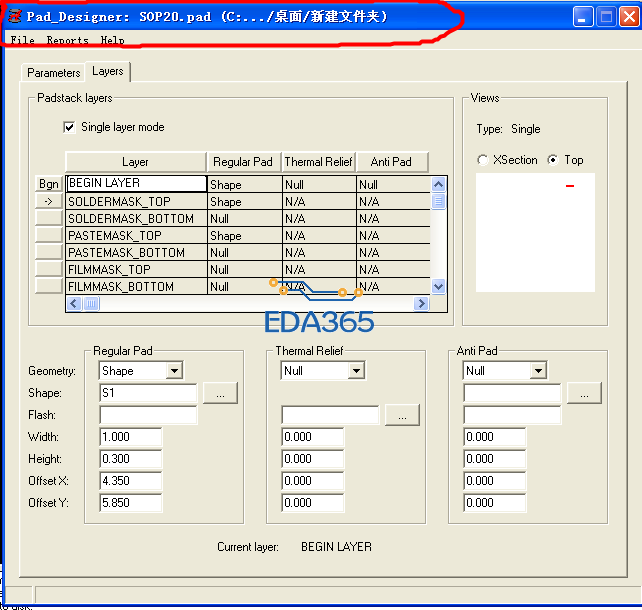
Task: Open the Thermal Relief Geometry dropdown
Action: [357, 371]
